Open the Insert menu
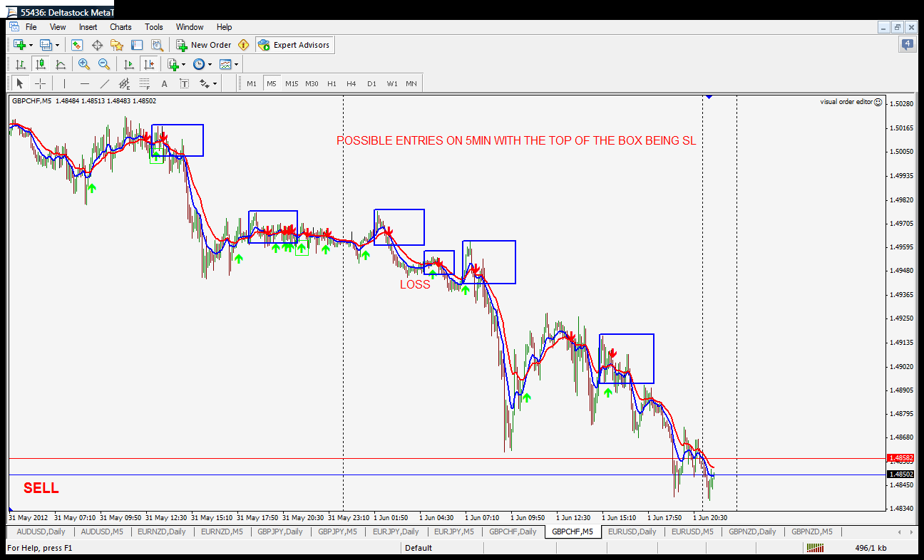This screenshot has height=560, width=924. click(88, 27)
